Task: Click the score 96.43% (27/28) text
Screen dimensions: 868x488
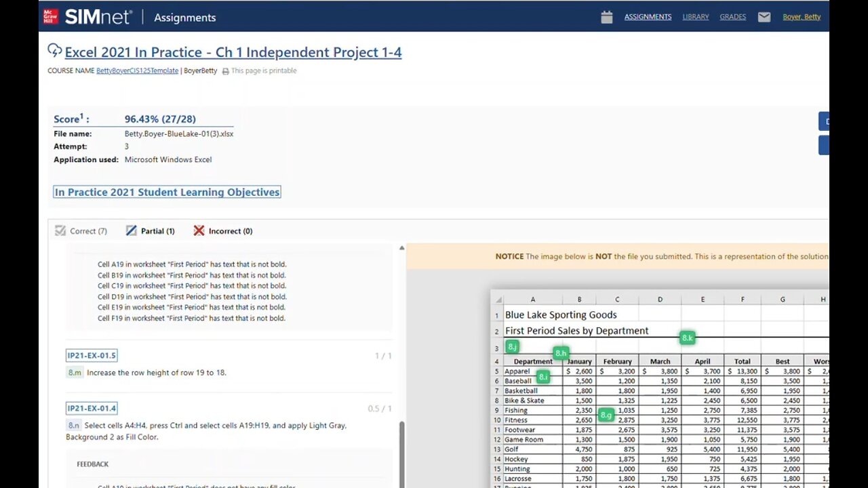Action: [x=160, y=119]
